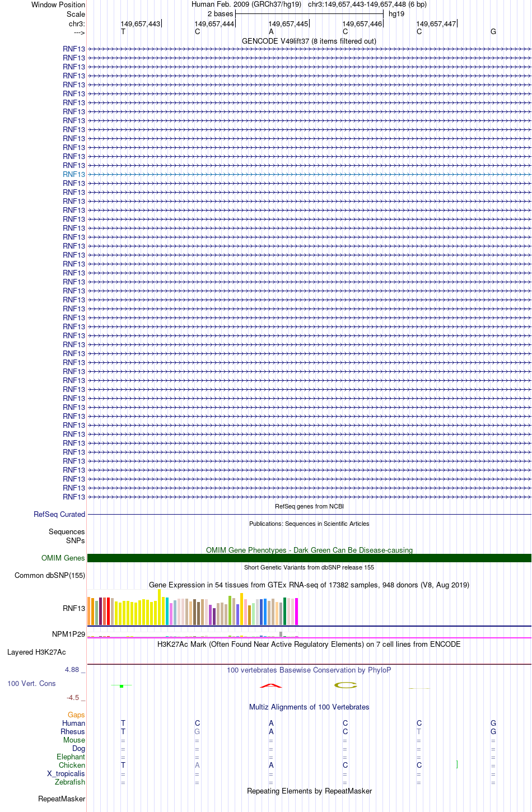Click the "Sequences" track label
The height and width of the screenshot is (812, 532).
click(x=67, y=531)
